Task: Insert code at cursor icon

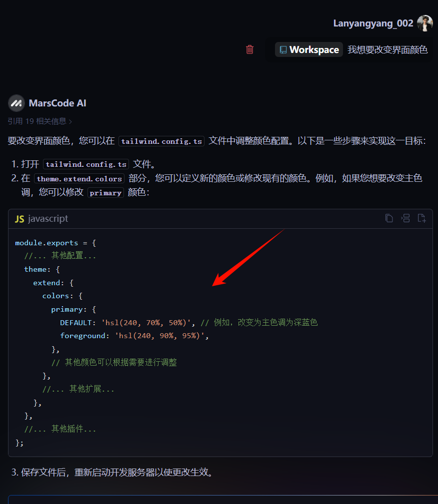Action: point(405,218)
